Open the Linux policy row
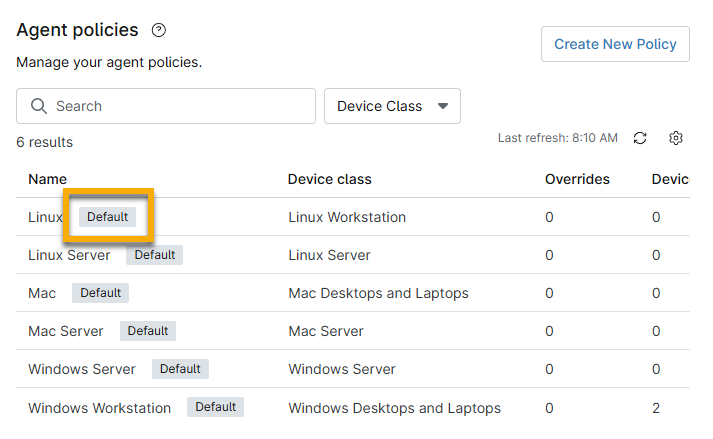 coord(45,217)
